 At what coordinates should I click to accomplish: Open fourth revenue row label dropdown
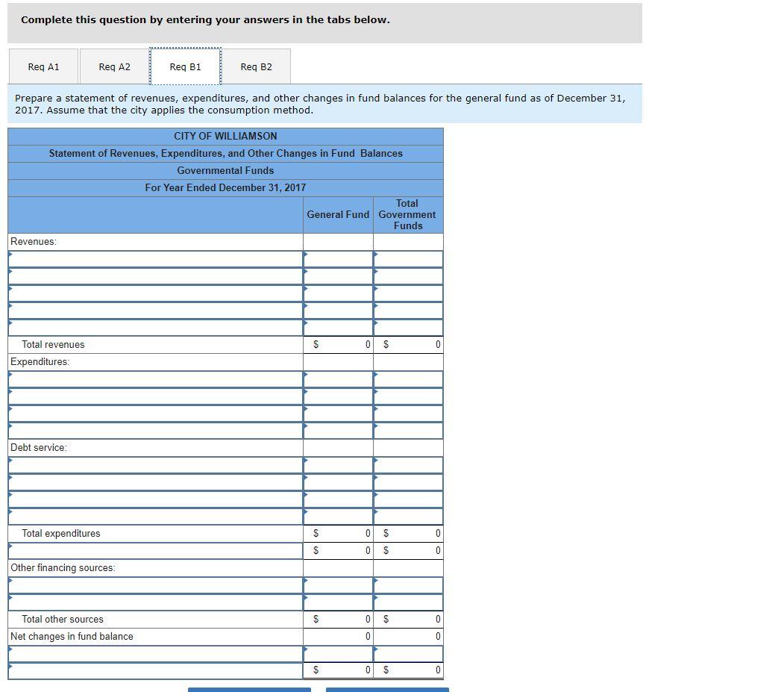pos(155,311)
